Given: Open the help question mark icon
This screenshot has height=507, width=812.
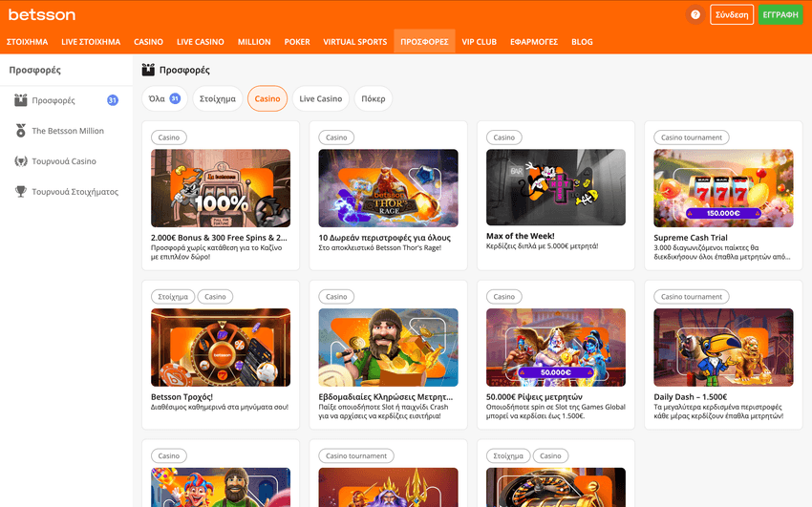Looking at the screenshot, I should coord(695,14).
